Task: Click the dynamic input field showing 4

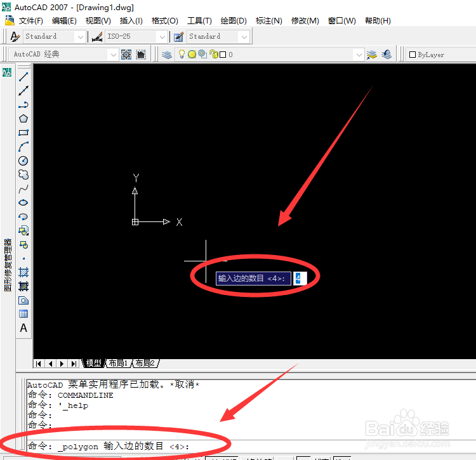Action: (300, 279)
